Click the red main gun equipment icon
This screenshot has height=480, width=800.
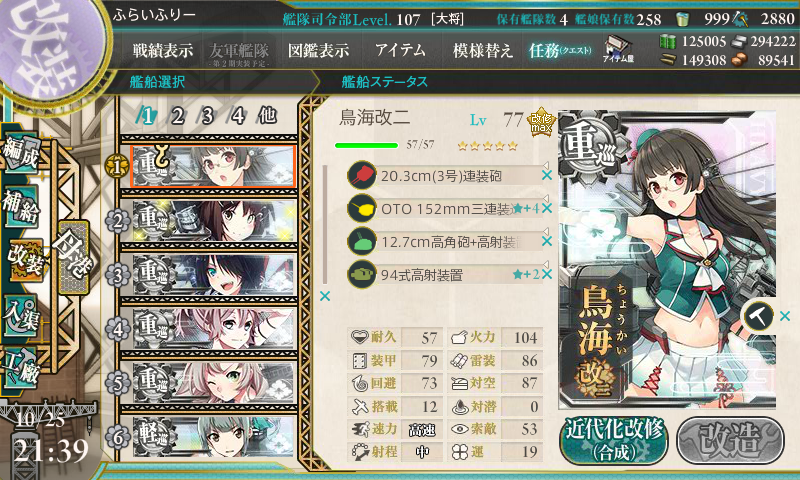[x=361, y=175]
